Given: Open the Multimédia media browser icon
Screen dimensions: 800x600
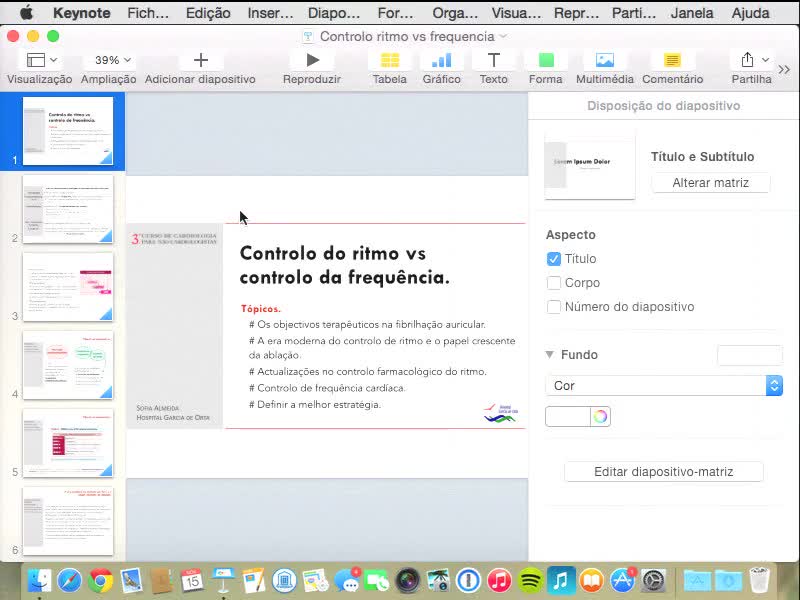Looking at the screenshot, I should 605,60.
